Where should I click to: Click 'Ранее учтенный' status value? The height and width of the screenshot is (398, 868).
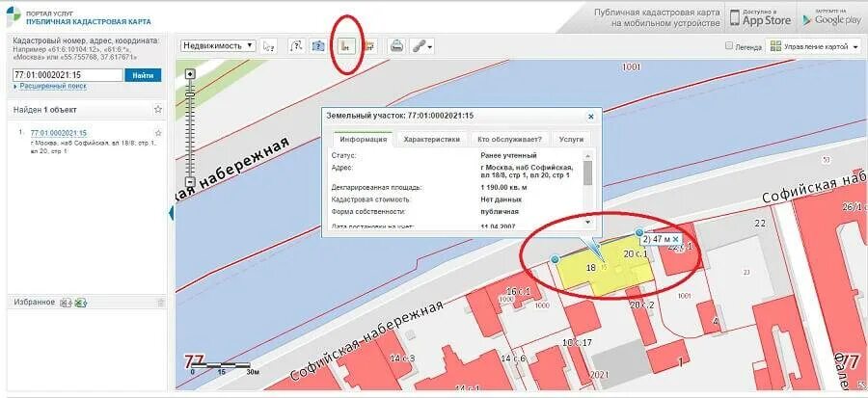[508, 156]
